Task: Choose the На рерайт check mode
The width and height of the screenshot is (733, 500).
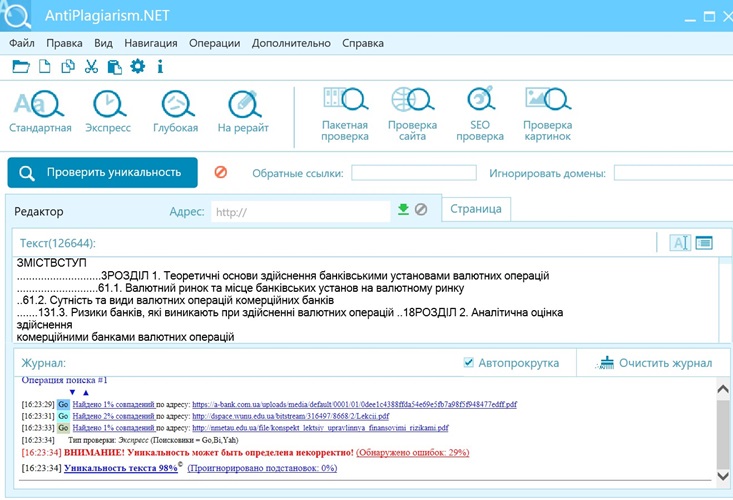Action: coord(243,112)
